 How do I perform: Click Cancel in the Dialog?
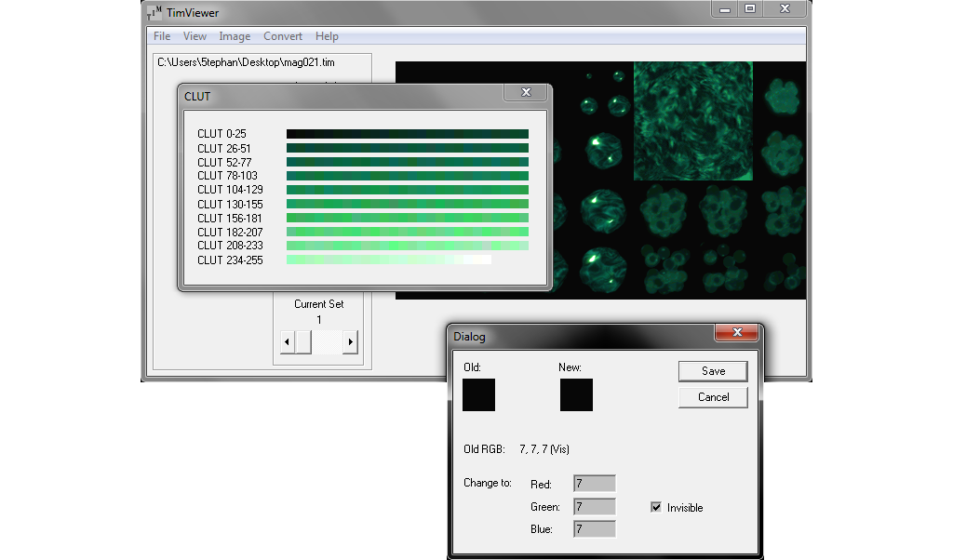pyautogui.click(x=713, y=397)
